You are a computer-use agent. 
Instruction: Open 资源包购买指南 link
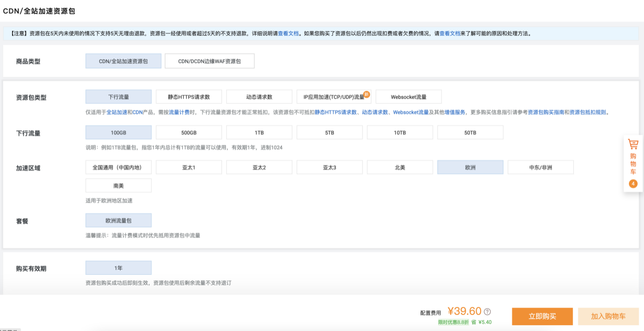click(546, 112)
